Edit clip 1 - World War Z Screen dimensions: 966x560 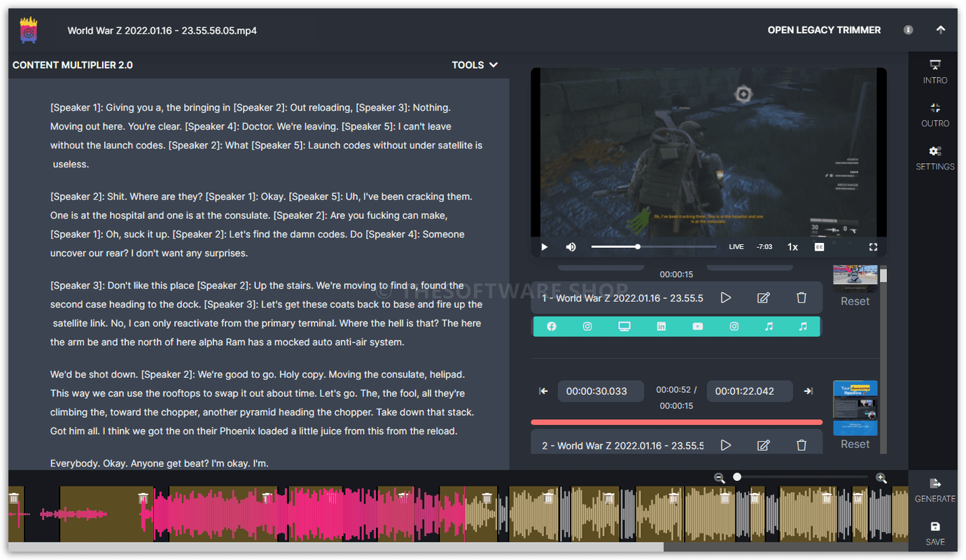coord(764,298)
